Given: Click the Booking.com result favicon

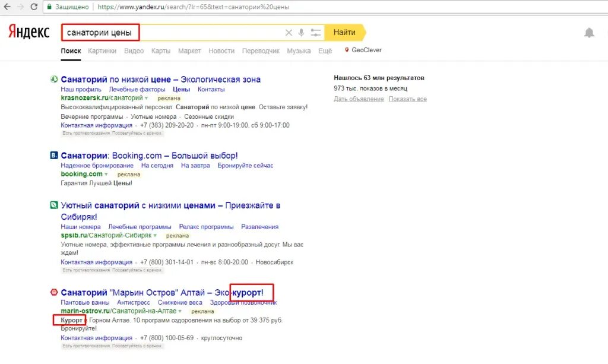Looking at the screenshot, I should point(54,156).
